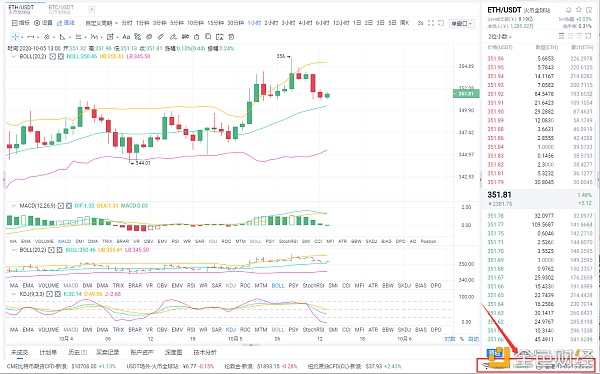Toggle the 对数 log scale option
Image resolution: width=600 pixels, height=374 pixels.
coord(450,339)
